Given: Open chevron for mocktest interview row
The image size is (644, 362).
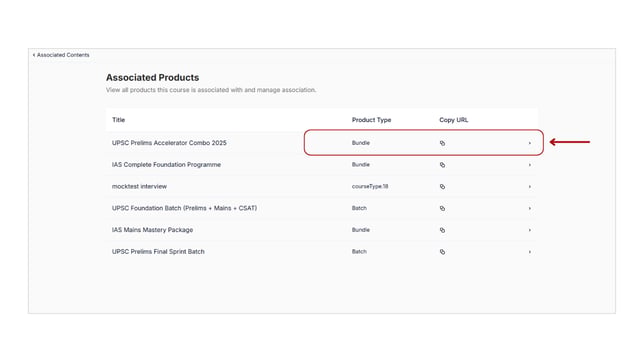Looking at the screenshot, I should click(530, 187).
